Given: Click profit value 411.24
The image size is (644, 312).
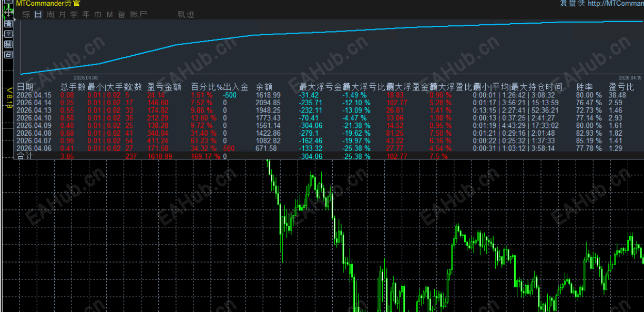Looking at the screenshot, I should click(158, 141).
